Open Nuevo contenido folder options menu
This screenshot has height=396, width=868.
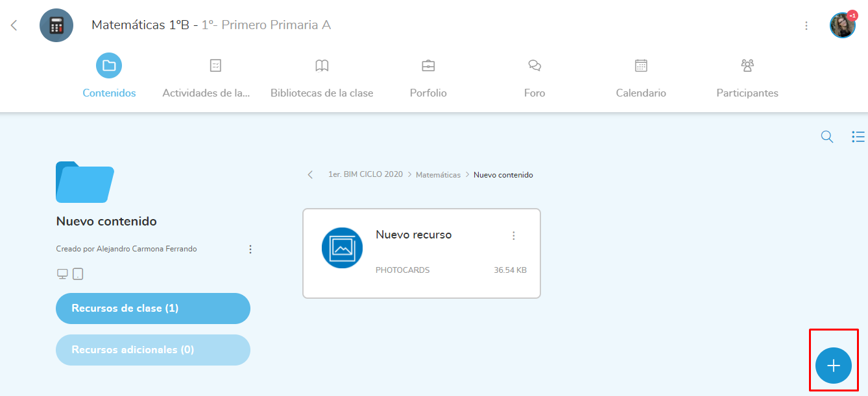click(250, 249)
